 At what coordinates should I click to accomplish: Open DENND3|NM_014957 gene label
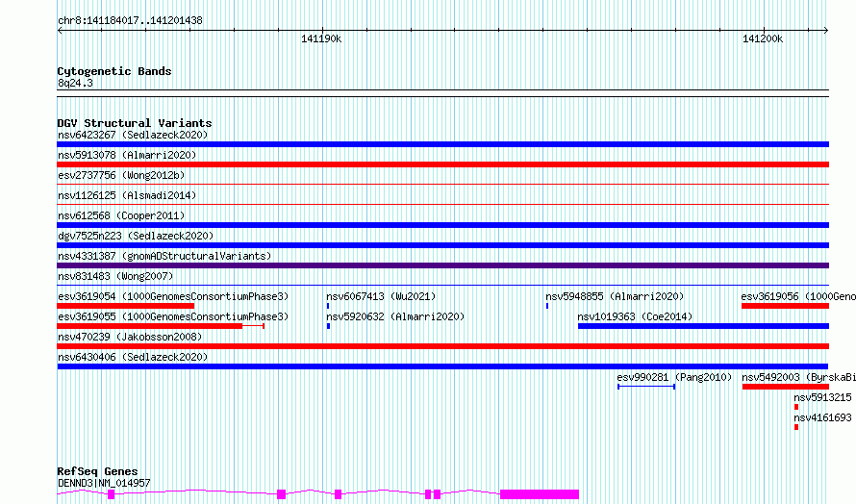104,483
